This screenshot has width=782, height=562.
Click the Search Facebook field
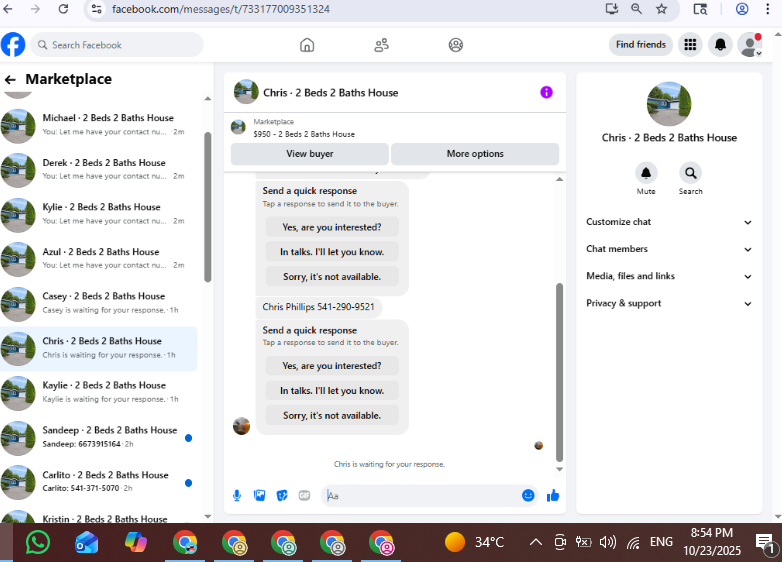117,45
